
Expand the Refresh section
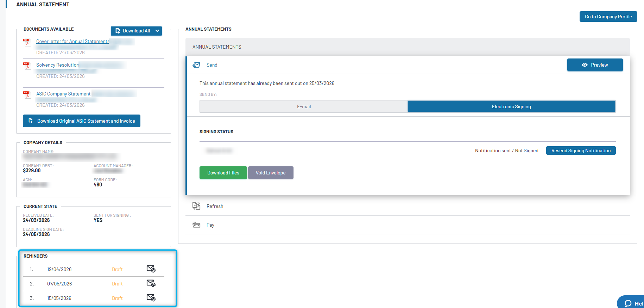[x=215, y=207]
